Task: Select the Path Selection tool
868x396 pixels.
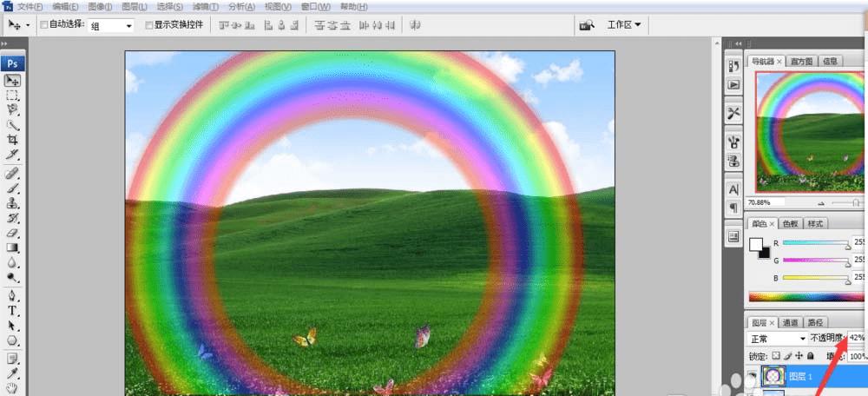Action: (x=13, y=326)
